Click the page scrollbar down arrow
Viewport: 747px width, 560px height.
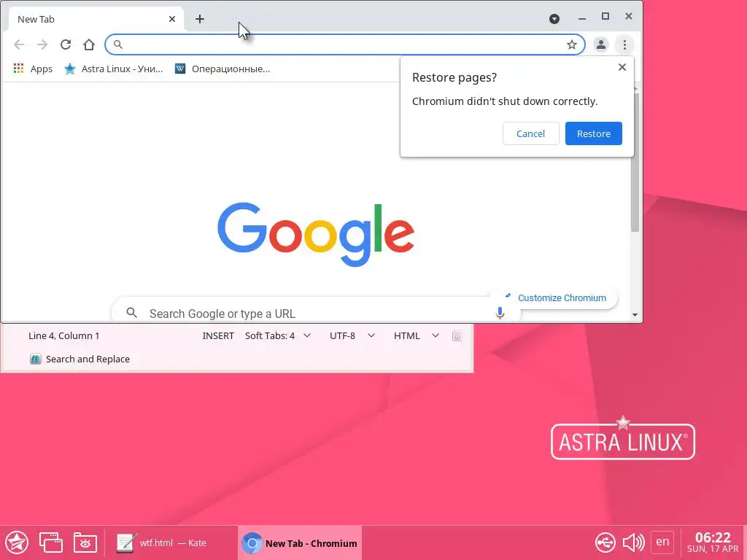[x=635, y=315]
